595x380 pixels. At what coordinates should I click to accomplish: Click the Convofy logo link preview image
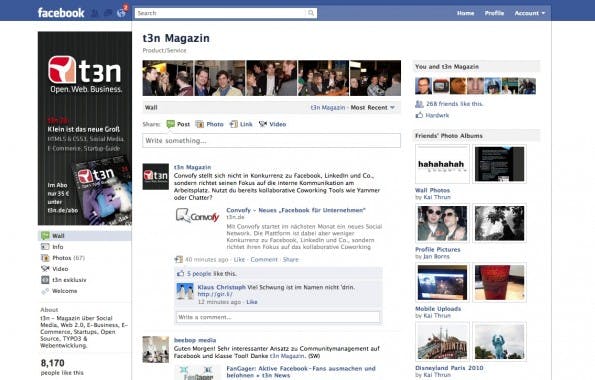pos(198,216)
